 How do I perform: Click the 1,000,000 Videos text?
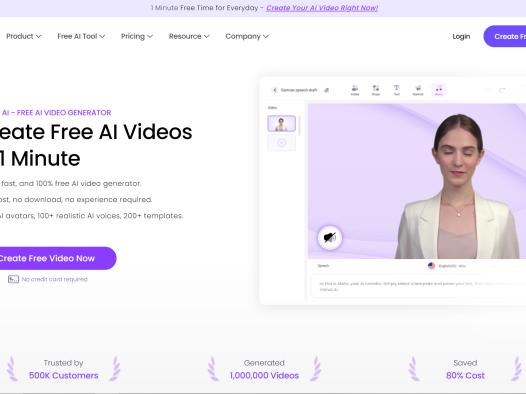coord(264,376)
